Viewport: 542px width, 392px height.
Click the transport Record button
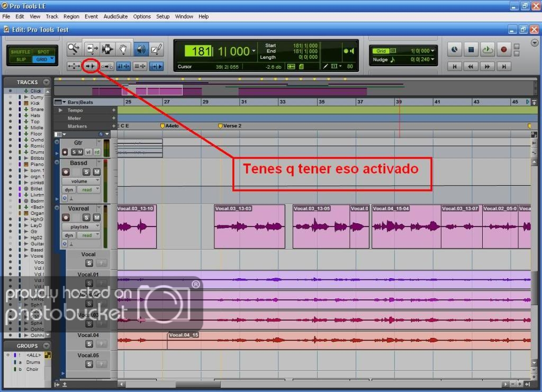(x=504, y=49)
